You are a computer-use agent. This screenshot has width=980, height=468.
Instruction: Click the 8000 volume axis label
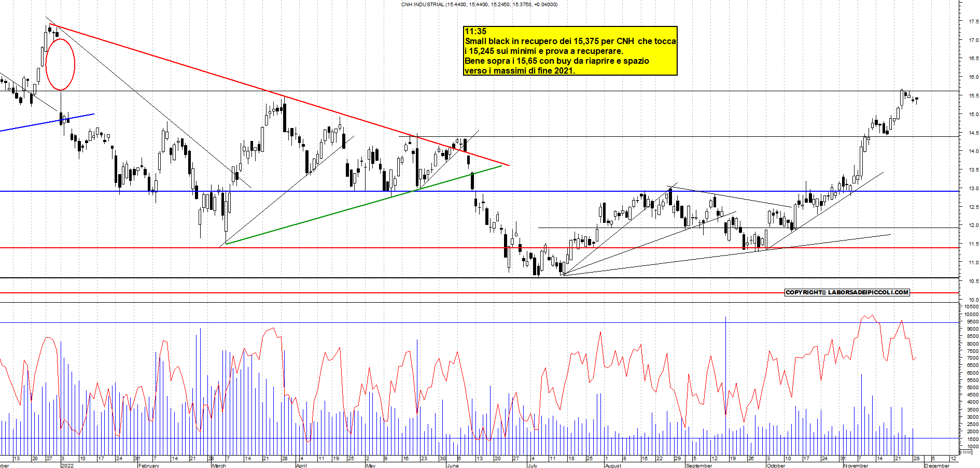click(x=973, y=343)
